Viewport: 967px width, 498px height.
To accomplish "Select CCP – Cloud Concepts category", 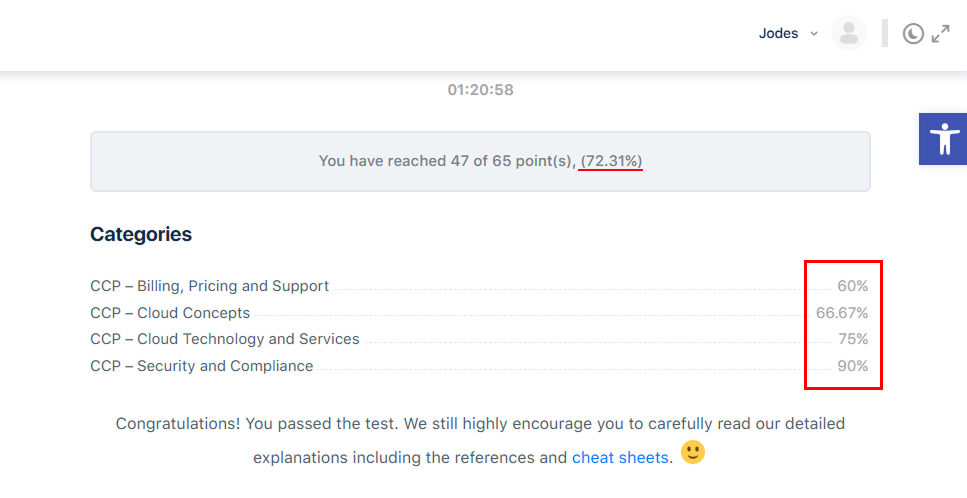I will tap(170, 313).
